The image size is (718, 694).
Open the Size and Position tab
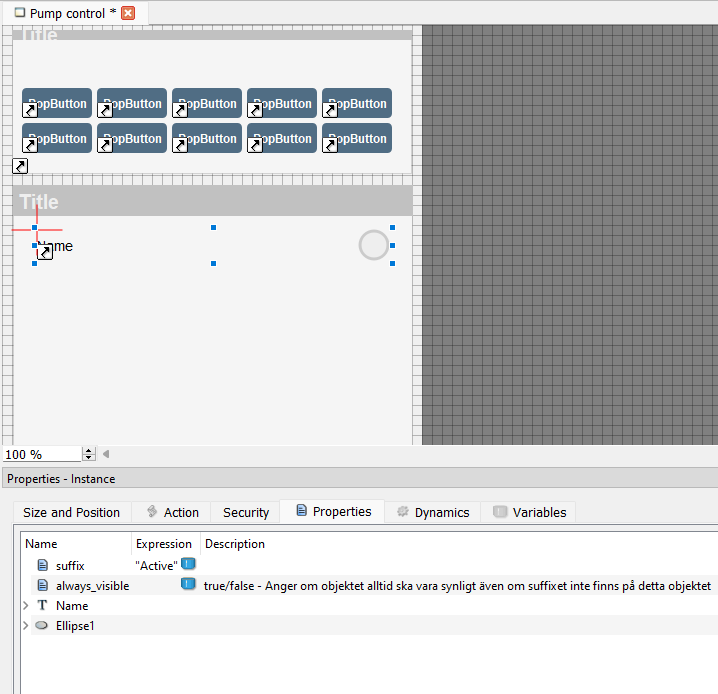point(71,512)
